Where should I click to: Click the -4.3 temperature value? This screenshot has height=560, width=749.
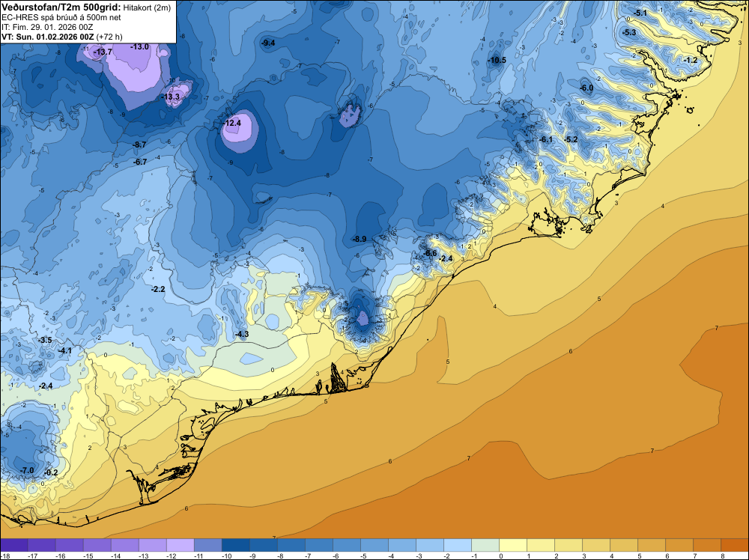pos(242,334)
